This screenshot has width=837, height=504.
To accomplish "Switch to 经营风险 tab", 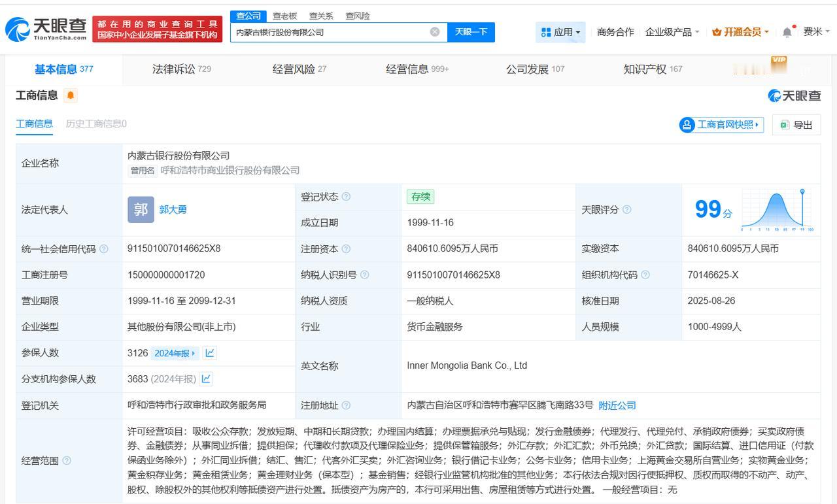I will pos(299,69).
